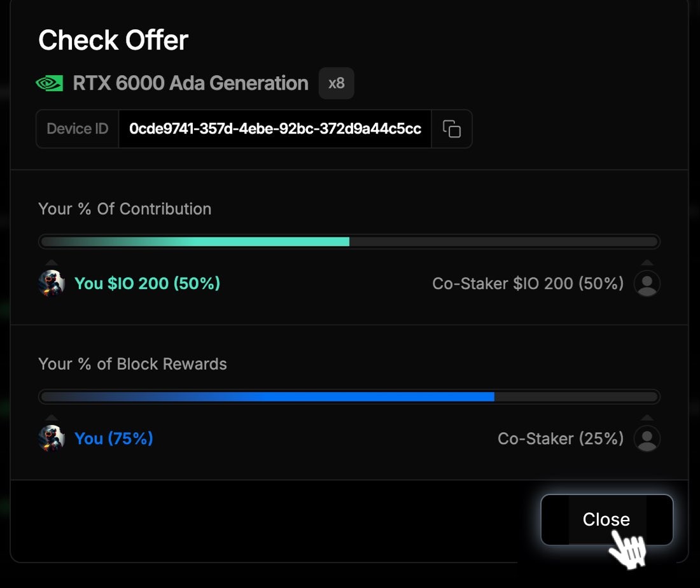
Task: Click the Device ID label
Action: [78, 129]
